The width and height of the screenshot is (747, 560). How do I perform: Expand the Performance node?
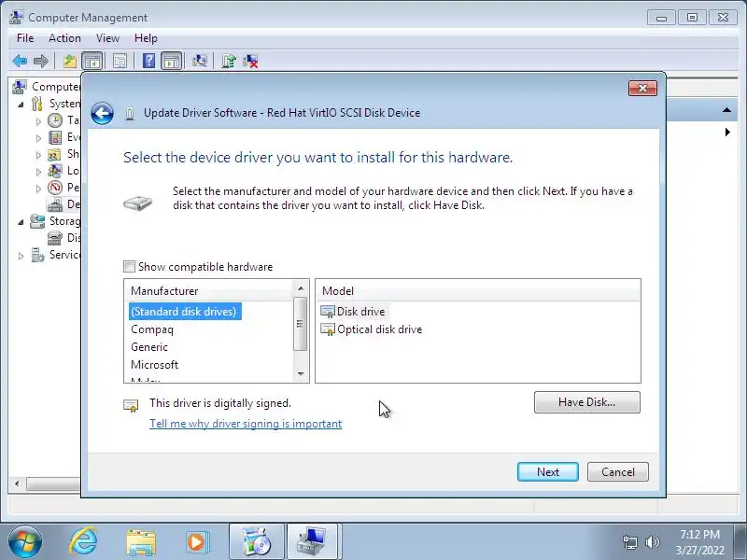click(x=38, y=189)
